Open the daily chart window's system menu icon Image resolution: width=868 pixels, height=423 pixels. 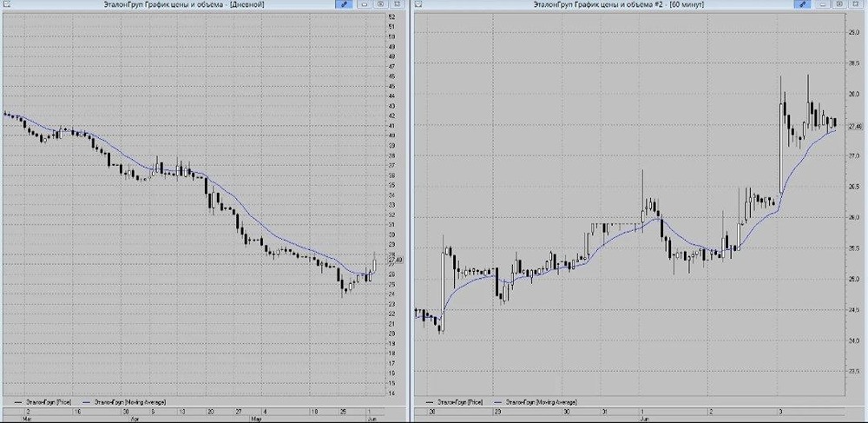coord(7,3)
